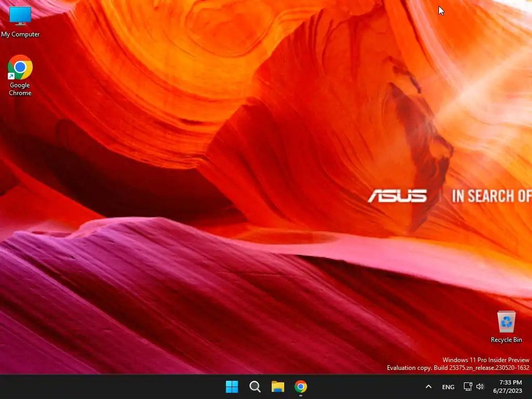Open the ENG language switcher
Image resolution: width=532 pixels, height=399 pixels.
click(448, 387)
